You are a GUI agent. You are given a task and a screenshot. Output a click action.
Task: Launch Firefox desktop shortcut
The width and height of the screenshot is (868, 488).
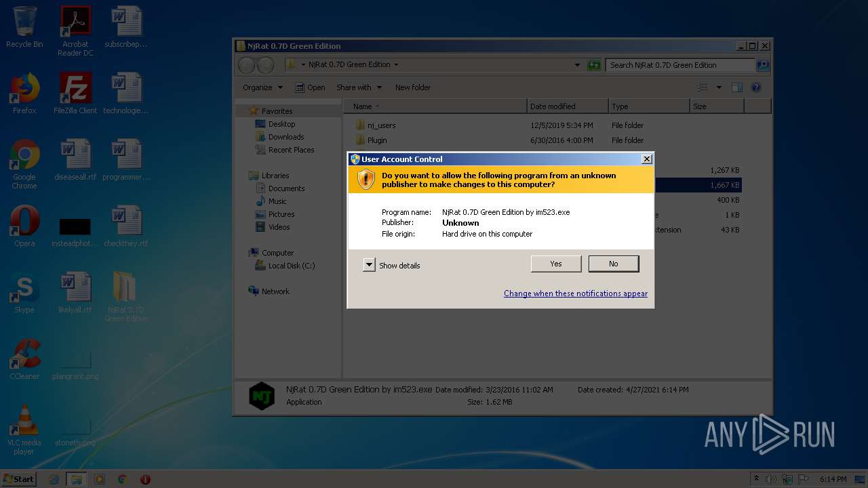pos(24,94)
